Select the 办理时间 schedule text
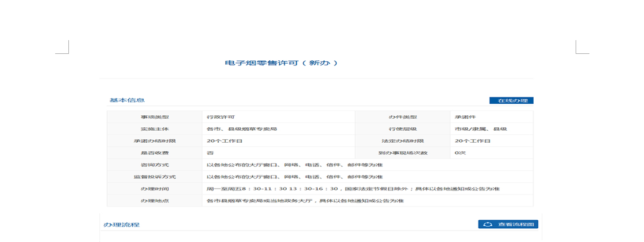 tap(353, 189)
